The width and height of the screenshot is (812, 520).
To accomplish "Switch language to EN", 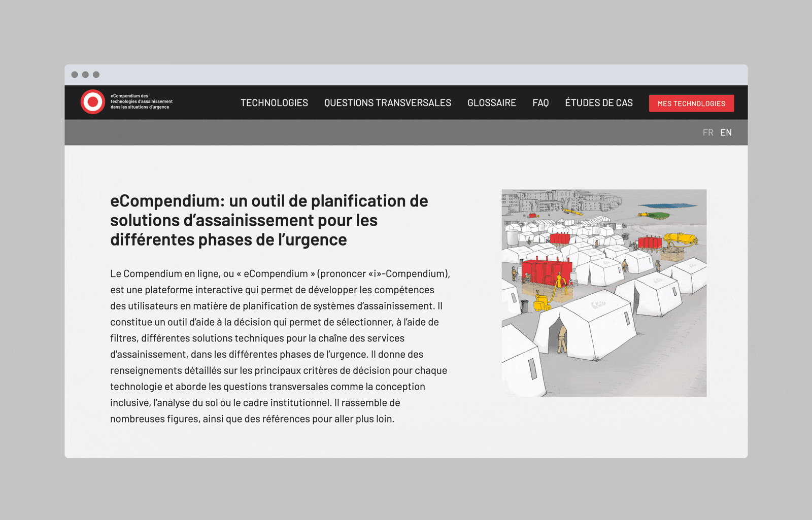I will pos(726,132).
